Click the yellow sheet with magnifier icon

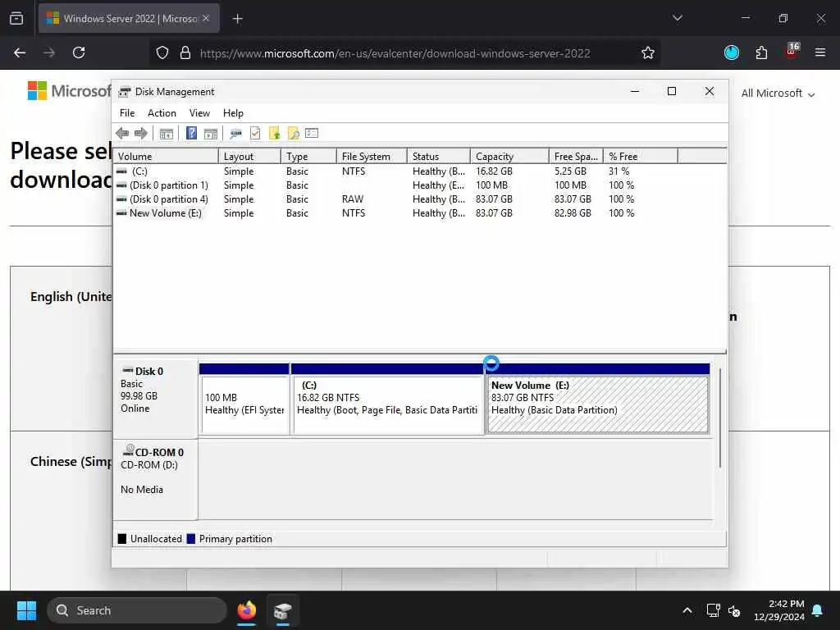[x=294, y=133]
